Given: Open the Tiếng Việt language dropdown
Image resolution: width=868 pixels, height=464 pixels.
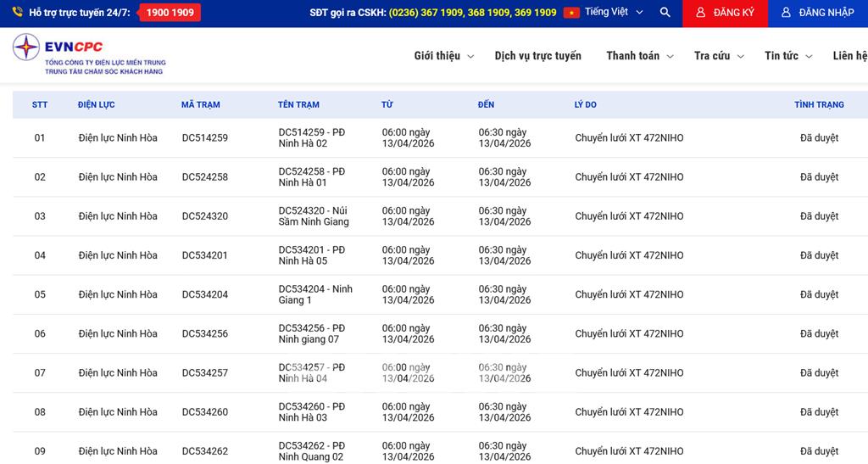Looking at the screenshot, I should 614,13.
